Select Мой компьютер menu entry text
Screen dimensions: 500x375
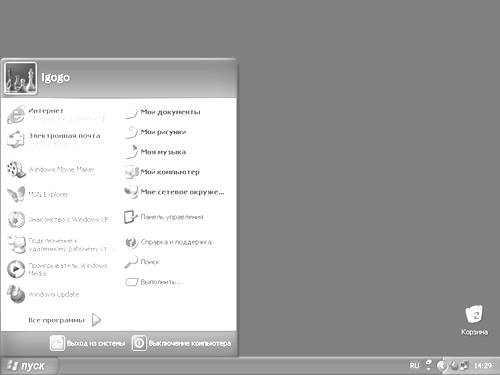tap(170, 172)
